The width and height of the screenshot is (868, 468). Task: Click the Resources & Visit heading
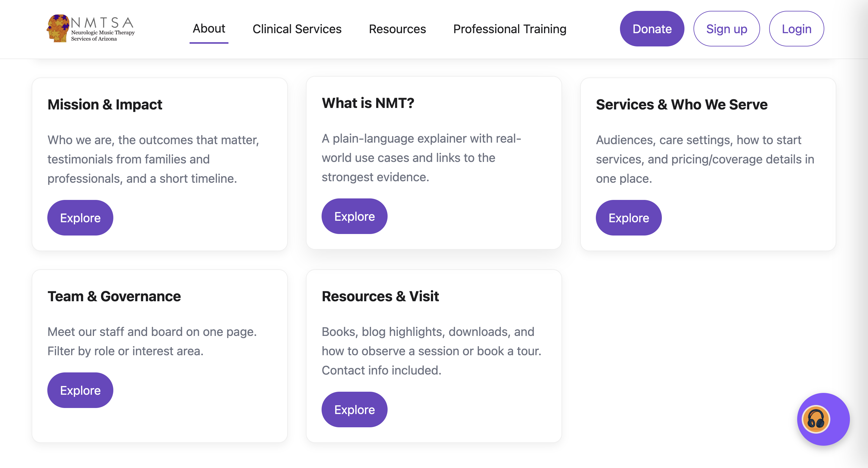[x=380, y=296]
